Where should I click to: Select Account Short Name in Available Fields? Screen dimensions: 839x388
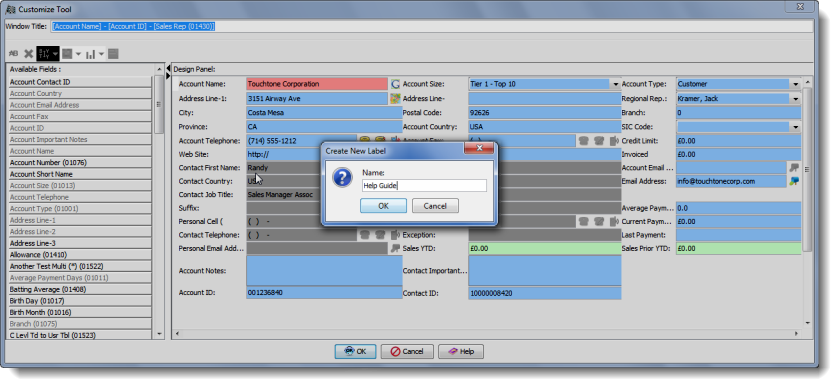(x=80, y=174)
